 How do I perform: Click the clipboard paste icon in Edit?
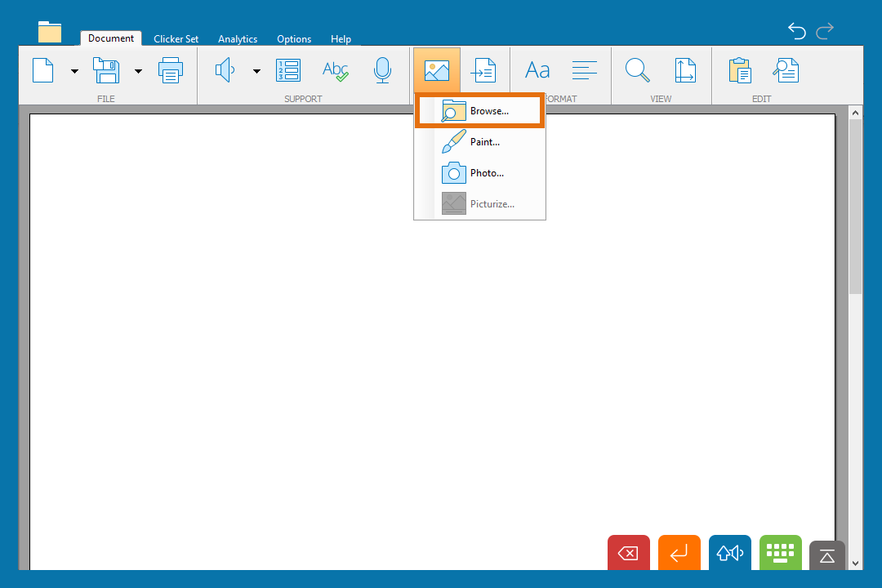coord(740,71)
